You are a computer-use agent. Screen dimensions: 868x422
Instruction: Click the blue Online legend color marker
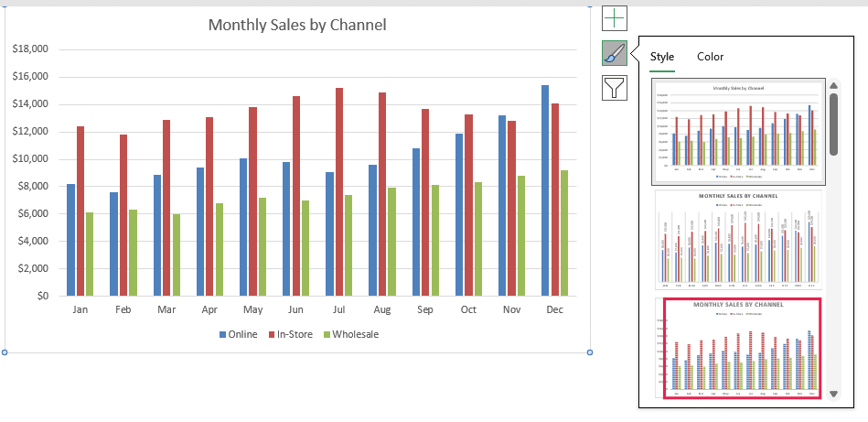pyautogui.click(x=222, y=334)
